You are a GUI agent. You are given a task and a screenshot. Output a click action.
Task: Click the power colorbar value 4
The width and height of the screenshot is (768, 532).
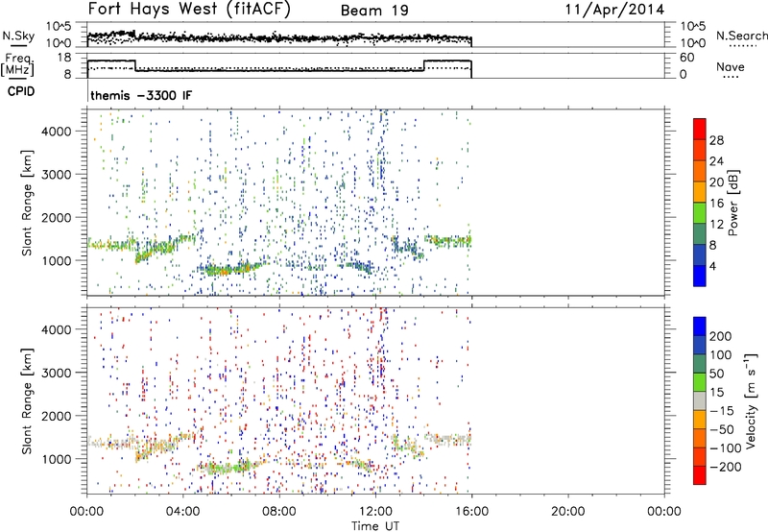712,266
